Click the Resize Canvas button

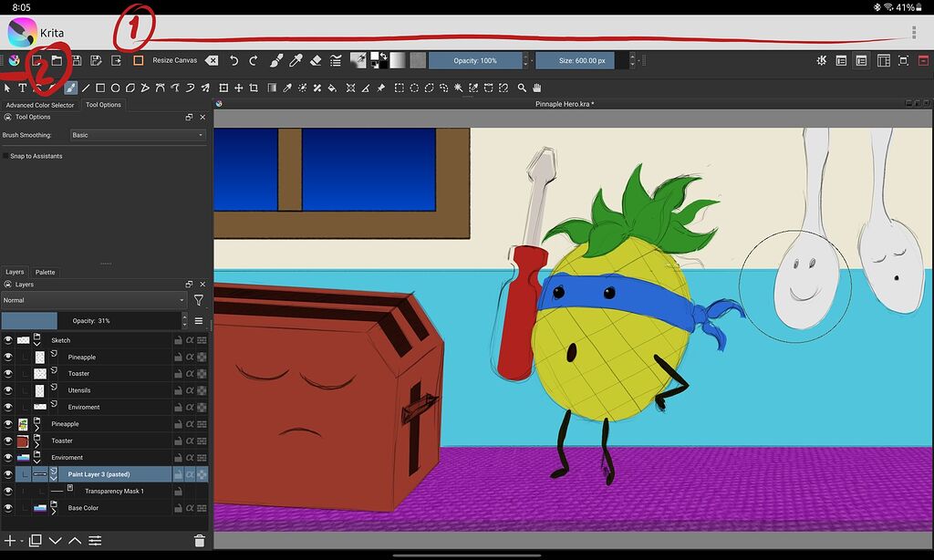[173, 60]
